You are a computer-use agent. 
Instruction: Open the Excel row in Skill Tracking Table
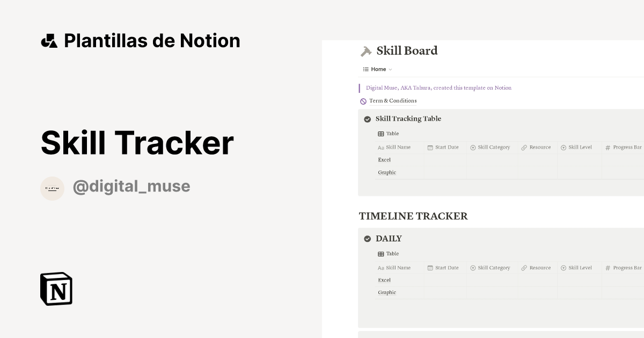click(x=384, y=159)
